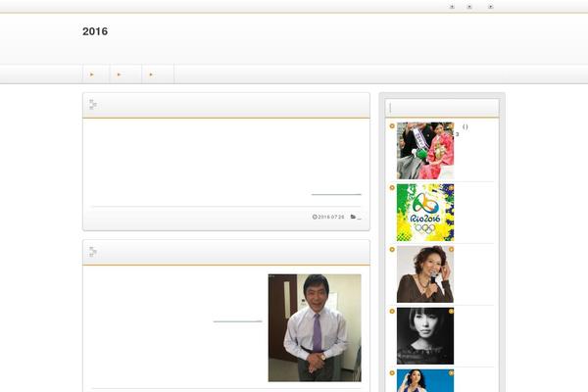Open the thumbnail of woman holding microphone
The width and height of the screenshot is (588, 392).
coord(425,274)
